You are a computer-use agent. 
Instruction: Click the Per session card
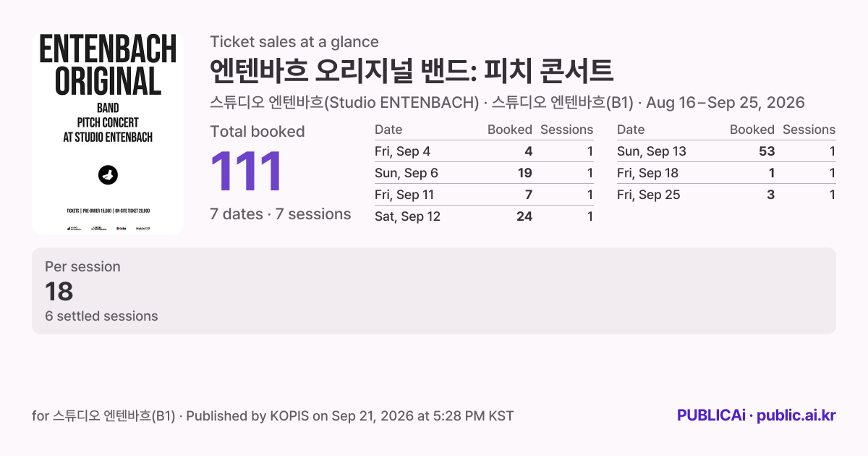434,291
